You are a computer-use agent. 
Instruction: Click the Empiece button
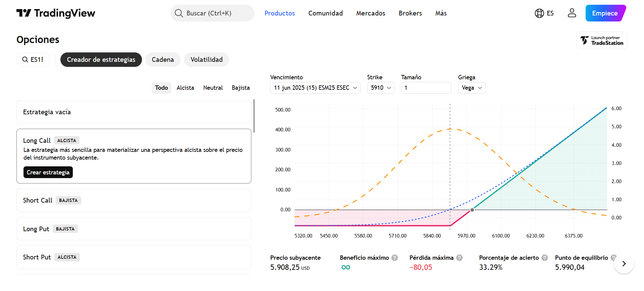coord(605,13)
